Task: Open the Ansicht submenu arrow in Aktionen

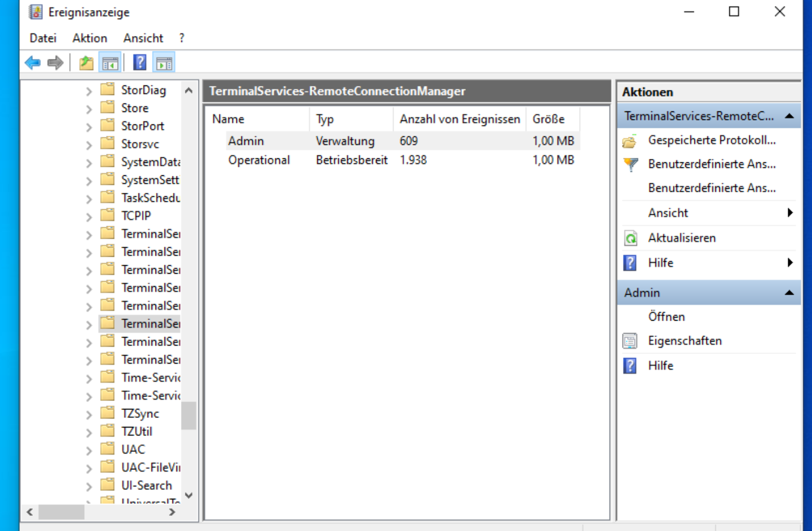Action: click(x=790, y=213)
